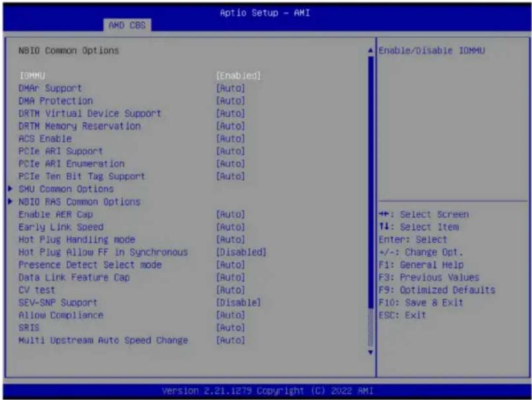Image resolution: width=532 pixels, height=400 pixels.
Task: Select Hot Plug Handling mode option
Action: click(77, 240)
